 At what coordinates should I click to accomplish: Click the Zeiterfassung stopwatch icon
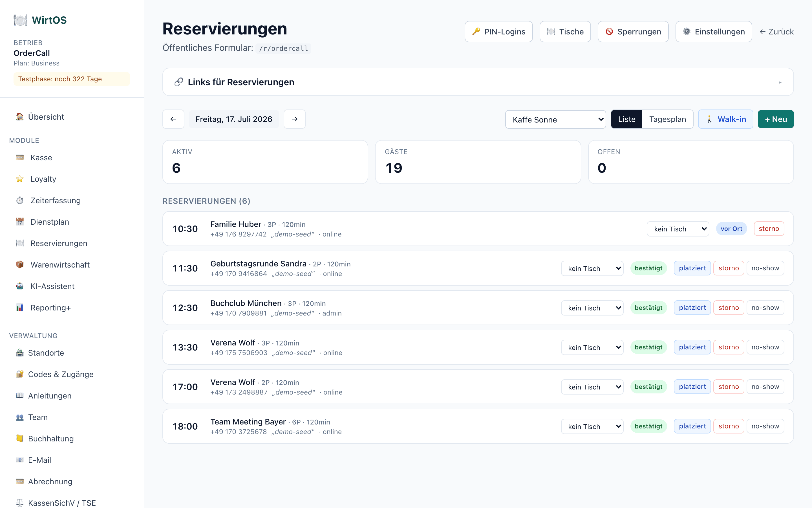[20, 200]
